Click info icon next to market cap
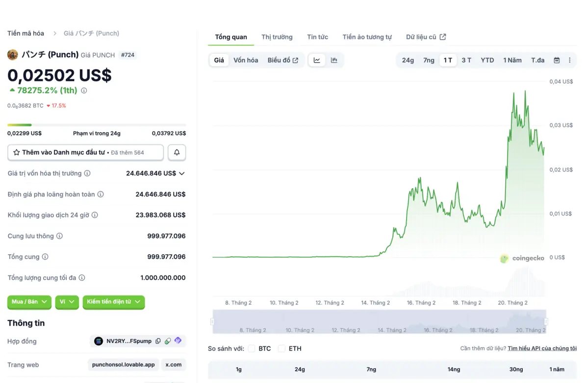This screenshot has width=588, height=383. 87,173
